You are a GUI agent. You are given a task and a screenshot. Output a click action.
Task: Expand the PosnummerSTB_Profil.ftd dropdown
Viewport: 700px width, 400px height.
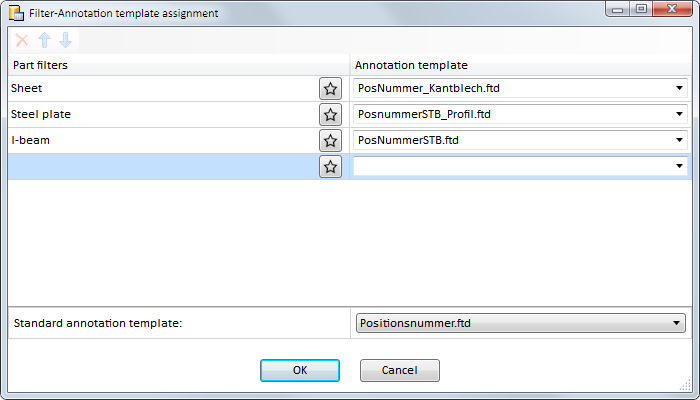click(679, 114)
